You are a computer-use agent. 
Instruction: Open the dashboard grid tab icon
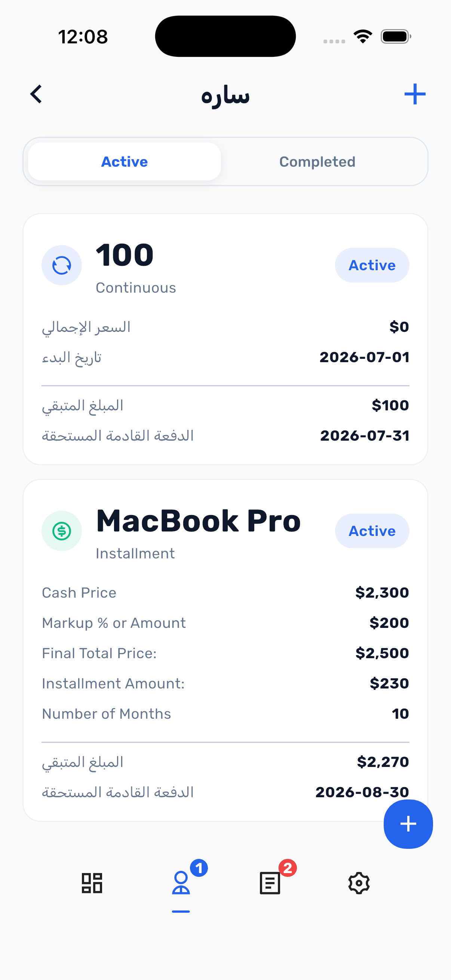[92, 882]
